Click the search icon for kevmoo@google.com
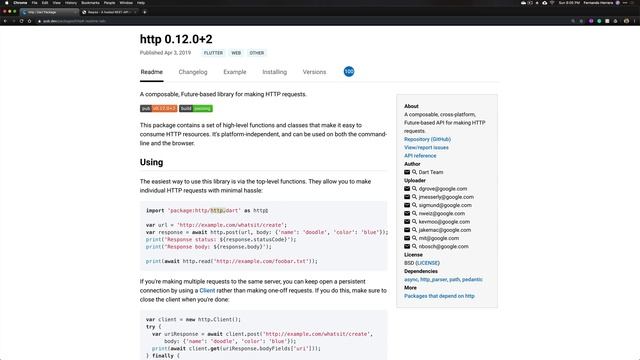Viewport: 640px width, 360px height. [x=414, y=222]
